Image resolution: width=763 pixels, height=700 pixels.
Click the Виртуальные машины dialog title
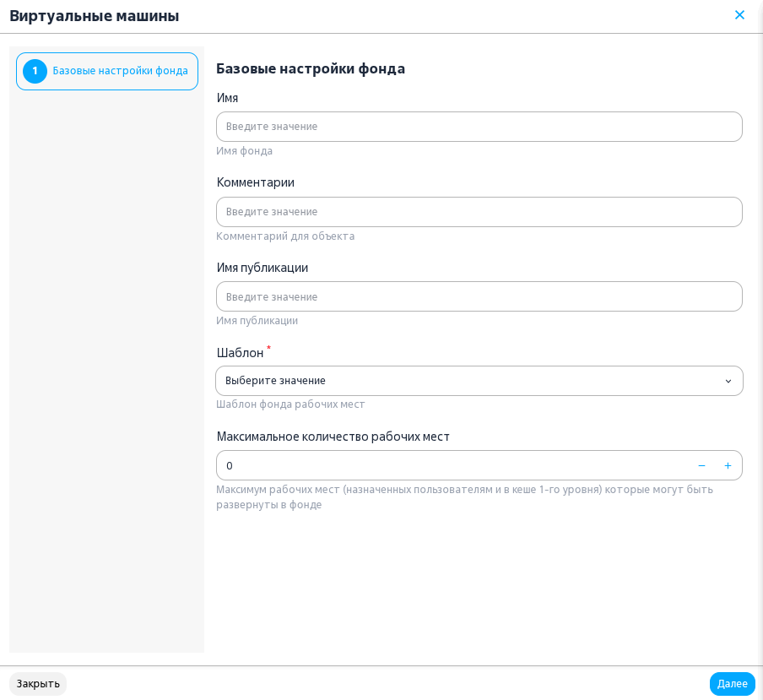coord(95,15)
